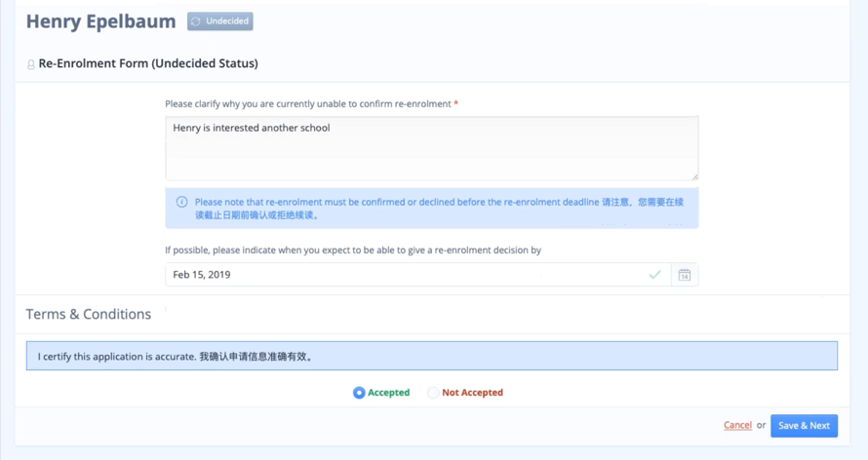
Task: Click the certify application accuracy statement box
Action: [431, 356]
